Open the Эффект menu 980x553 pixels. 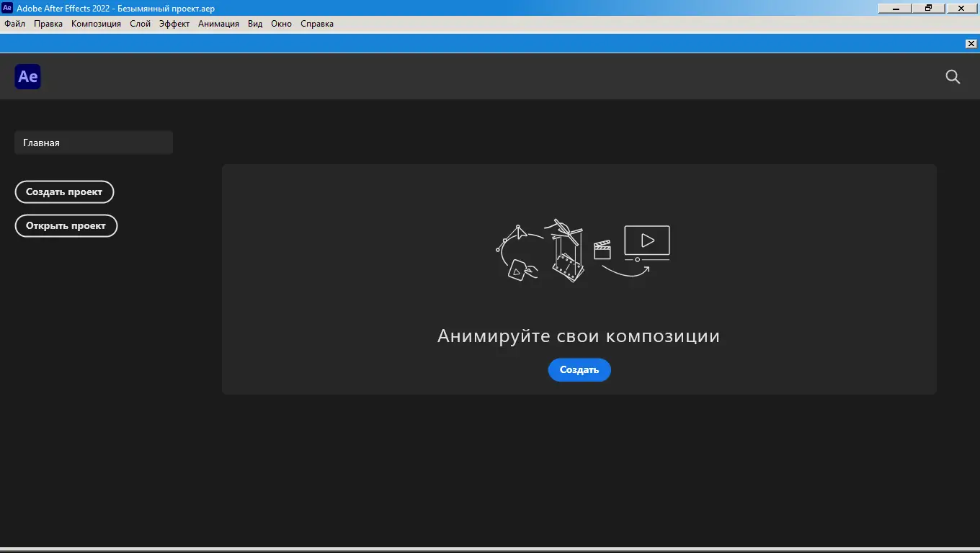point(173,24)
